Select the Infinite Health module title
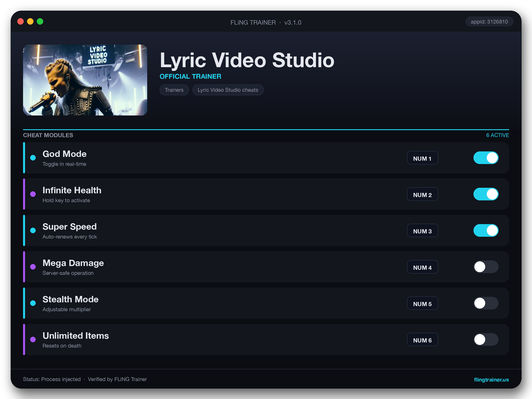Image resolution: width=532 pixels, height=399 pixels. pos(72,190)
